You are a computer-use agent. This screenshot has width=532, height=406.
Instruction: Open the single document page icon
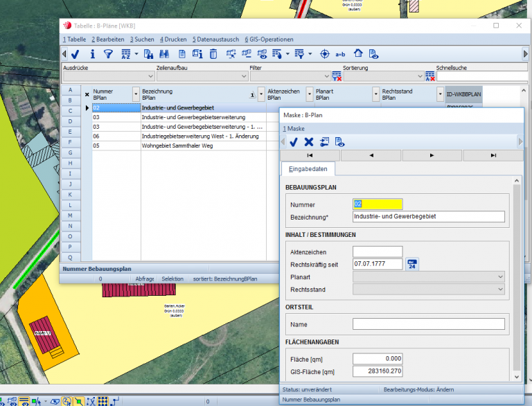click(182, 54)
